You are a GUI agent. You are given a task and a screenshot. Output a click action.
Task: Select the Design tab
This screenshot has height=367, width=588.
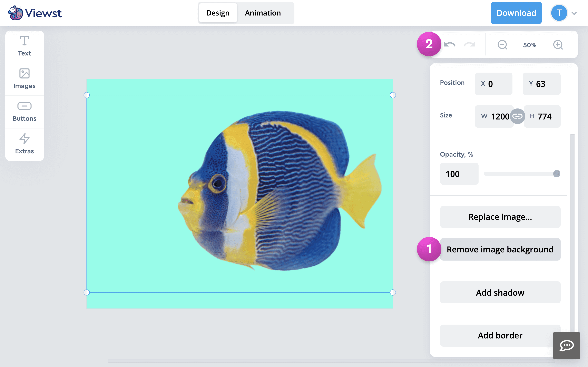(218, 13)
